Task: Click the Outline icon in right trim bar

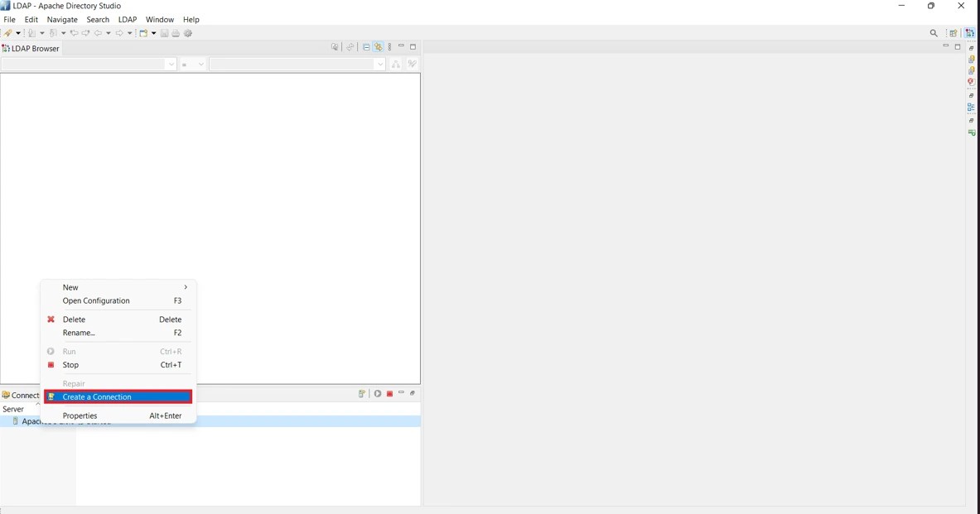Action: [x=971, y=108]
